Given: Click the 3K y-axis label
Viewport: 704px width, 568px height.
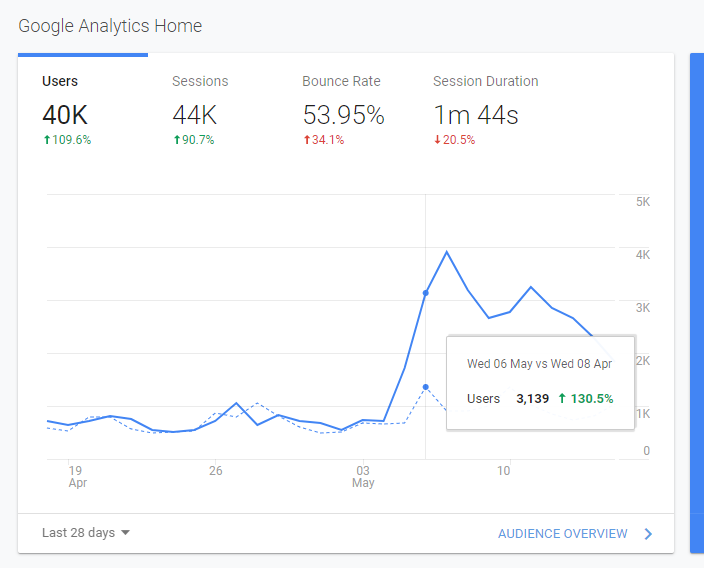Looking at the screenshot, I should click(643, 308).
